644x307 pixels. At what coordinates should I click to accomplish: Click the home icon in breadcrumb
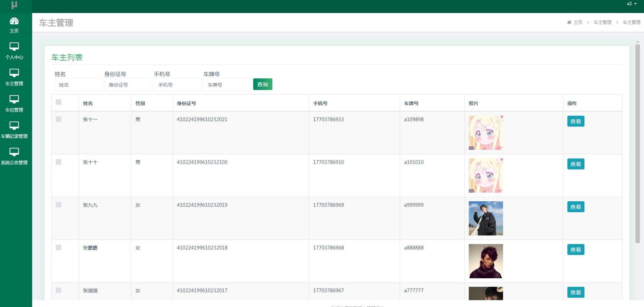[x=569, y=22]
